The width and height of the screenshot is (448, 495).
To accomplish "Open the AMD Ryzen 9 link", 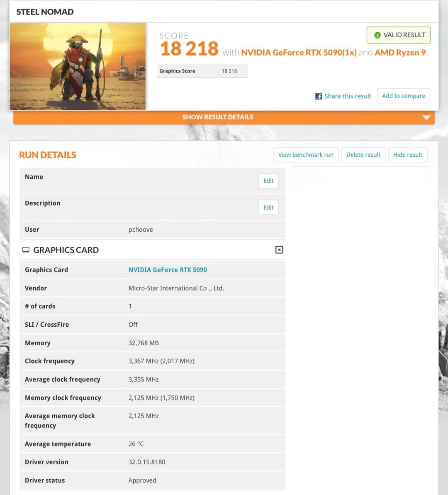I will [x=400, y=53].
